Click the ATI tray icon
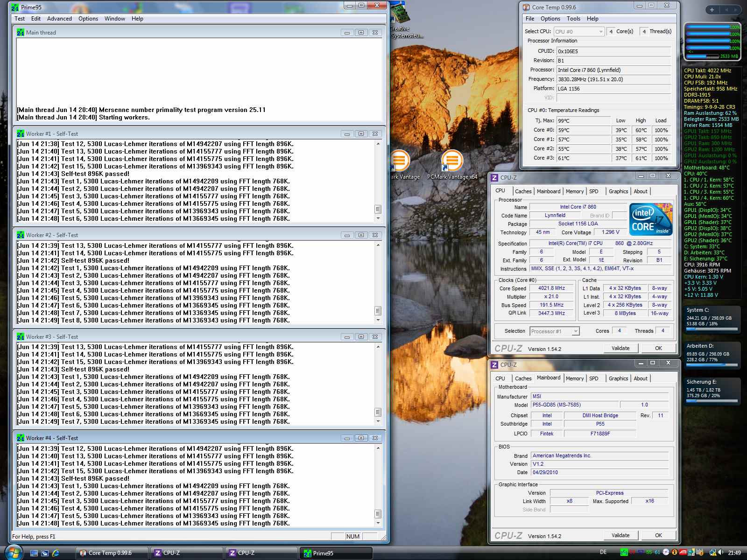Screen dimensions: 747x560 tap(683, 553)
